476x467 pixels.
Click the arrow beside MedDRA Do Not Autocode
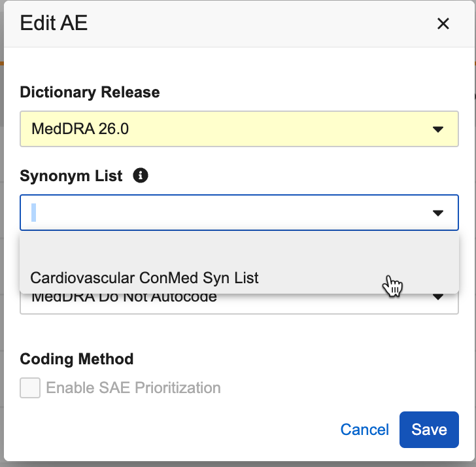tap(438, 298)
